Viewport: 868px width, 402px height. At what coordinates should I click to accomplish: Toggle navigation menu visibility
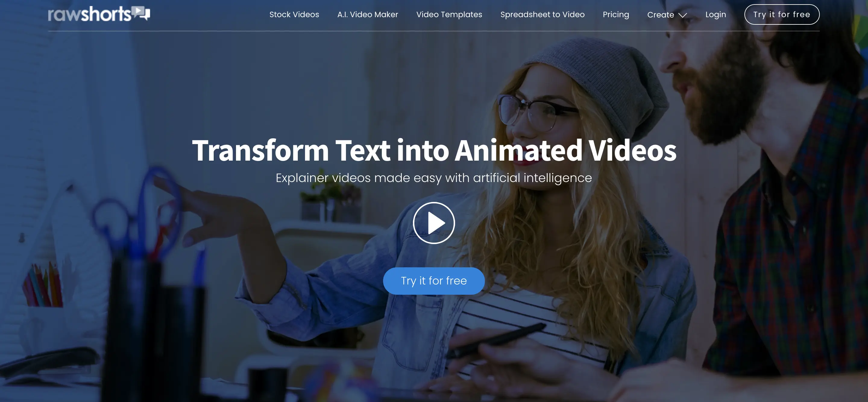click(666, 14)
